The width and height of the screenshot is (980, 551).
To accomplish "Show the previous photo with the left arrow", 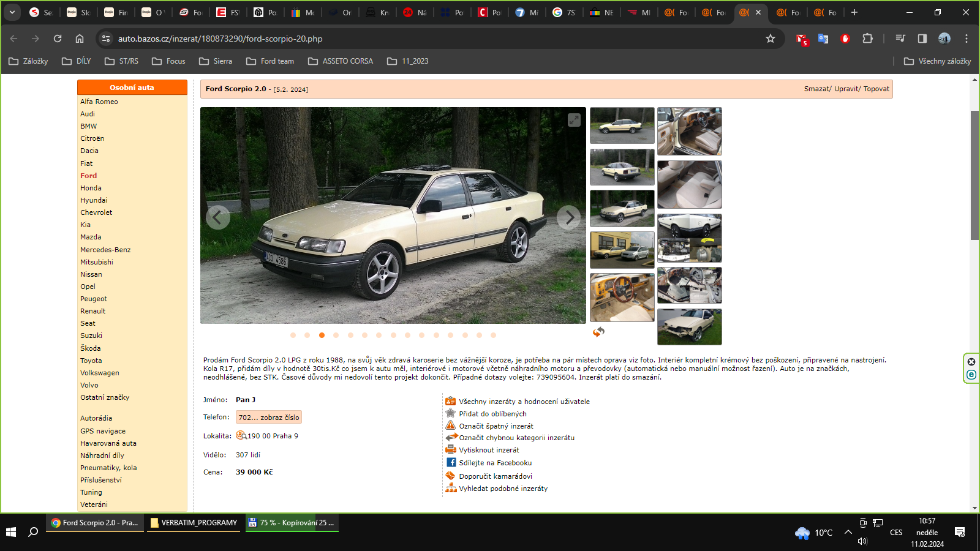I will [x=217, y=217].
